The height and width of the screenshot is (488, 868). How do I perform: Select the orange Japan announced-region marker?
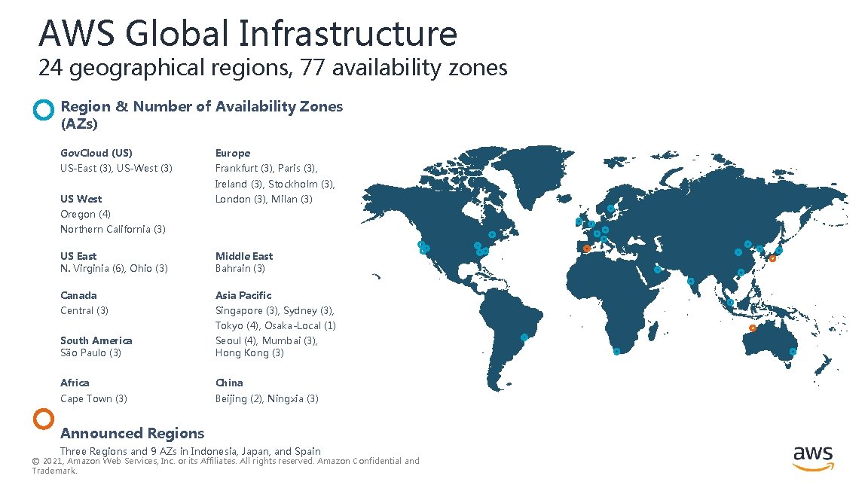click(x=773, y=258)
